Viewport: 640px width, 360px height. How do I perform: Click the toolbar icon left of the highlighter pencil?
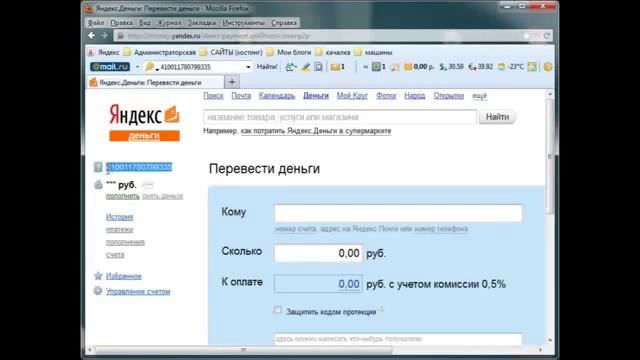tap(291, 67)
